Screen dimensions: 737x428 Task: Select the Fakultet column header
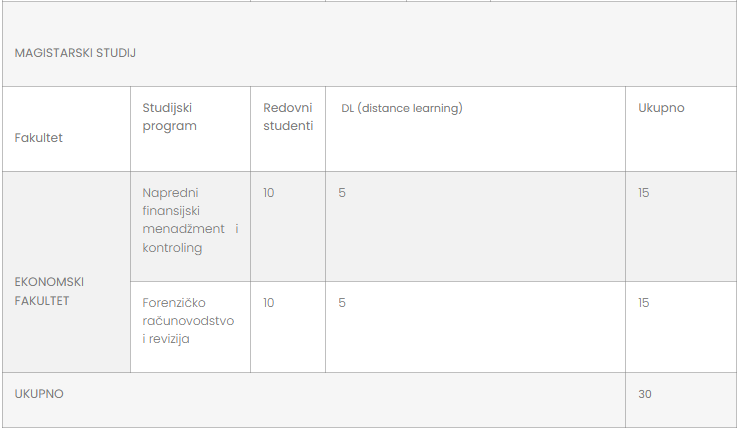pyautogui.click(x=39, y=138)
